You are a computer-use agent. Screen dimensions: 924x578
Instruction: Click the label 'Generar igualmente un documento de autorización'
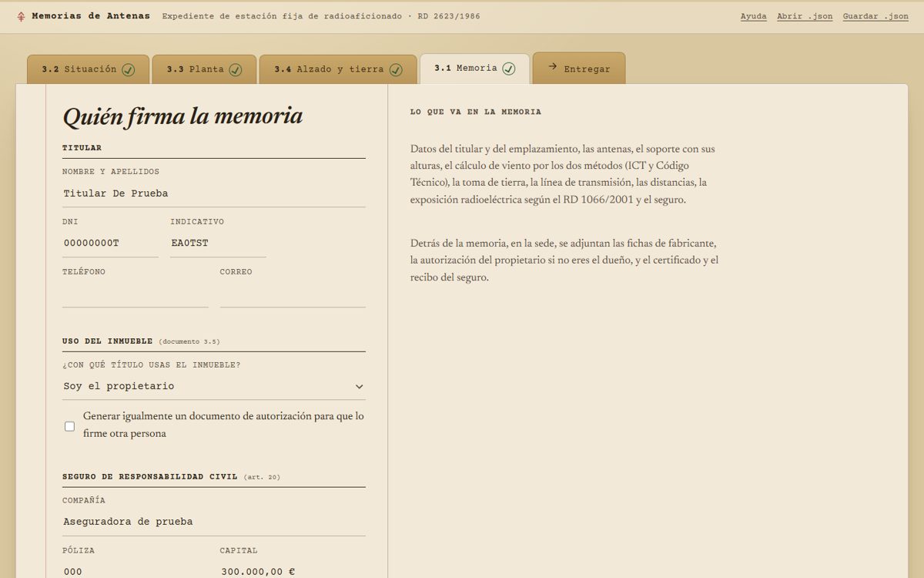(223, 425)
